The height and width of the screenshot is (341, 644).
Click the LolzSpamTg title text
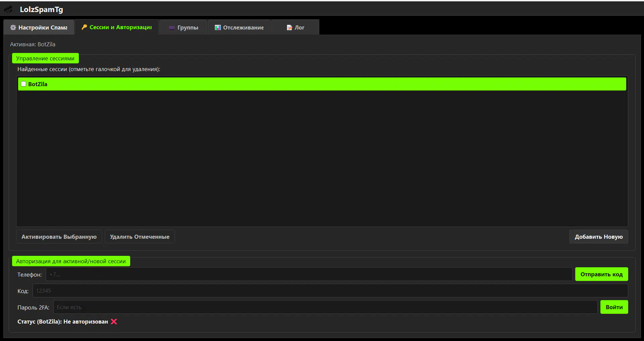[x=41, y=9]
